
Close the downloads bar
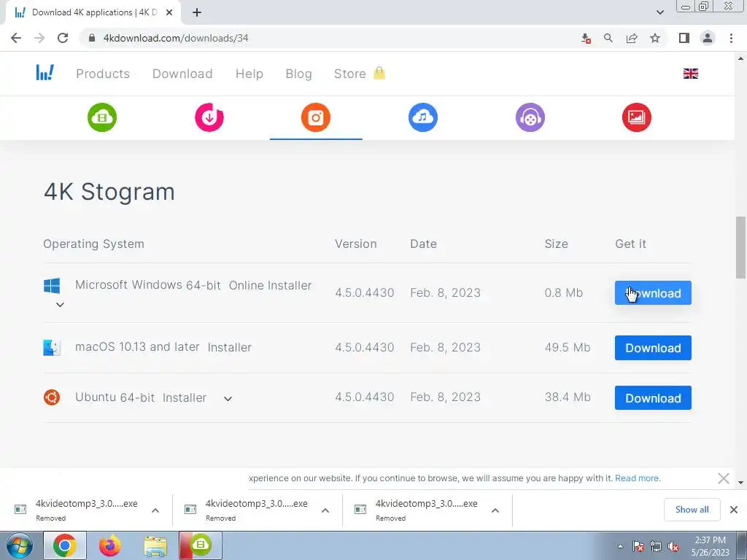click(734, 510)
